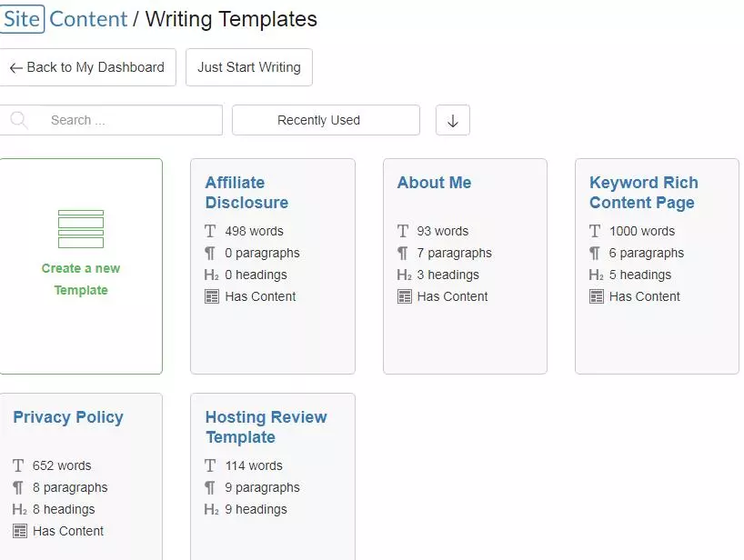Focus the template Search field
The image size is (744, 560).
pos(111,120)
